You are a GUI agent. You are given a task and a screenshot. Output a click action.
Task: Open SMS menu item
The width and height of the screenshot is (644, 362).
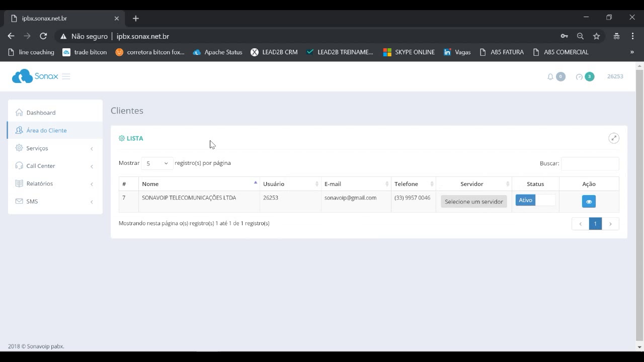[x=55, y=201]
